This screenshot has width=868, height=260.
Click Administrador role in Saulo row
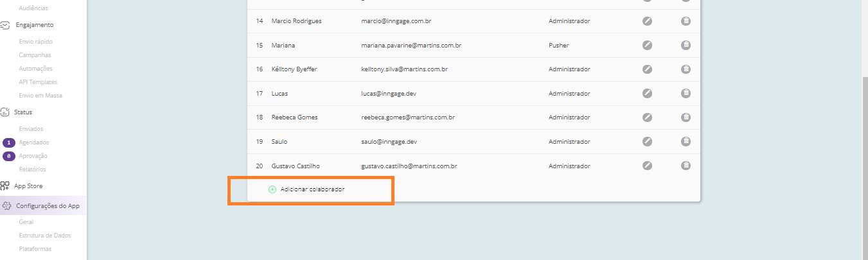tap(569, 142)
